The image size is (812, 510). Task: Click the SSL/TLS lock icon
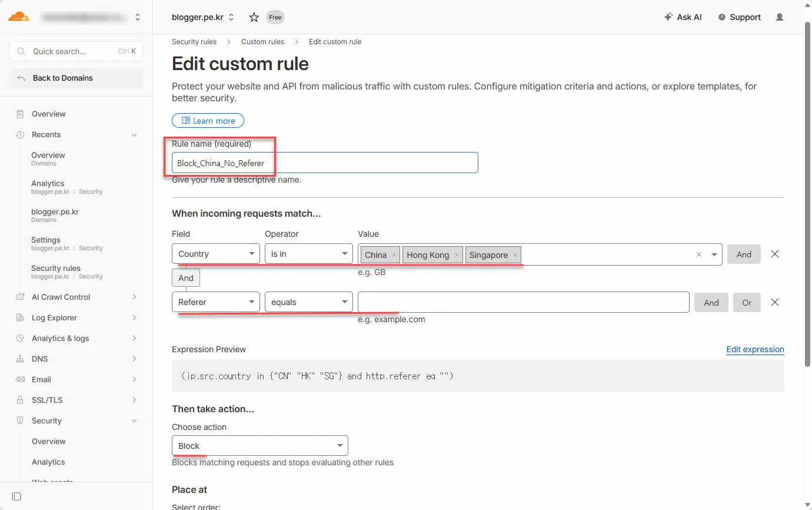tap(21, 400)
